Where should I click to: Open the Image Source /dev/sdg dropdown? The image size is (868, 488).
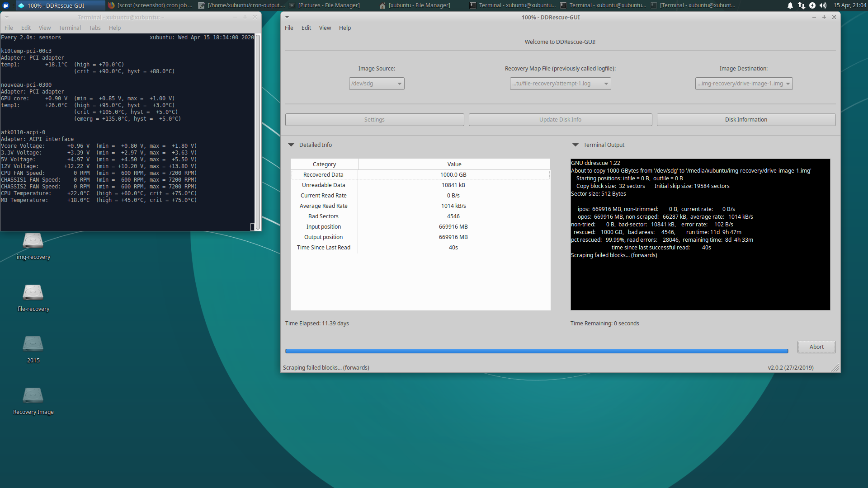[377, 84]
